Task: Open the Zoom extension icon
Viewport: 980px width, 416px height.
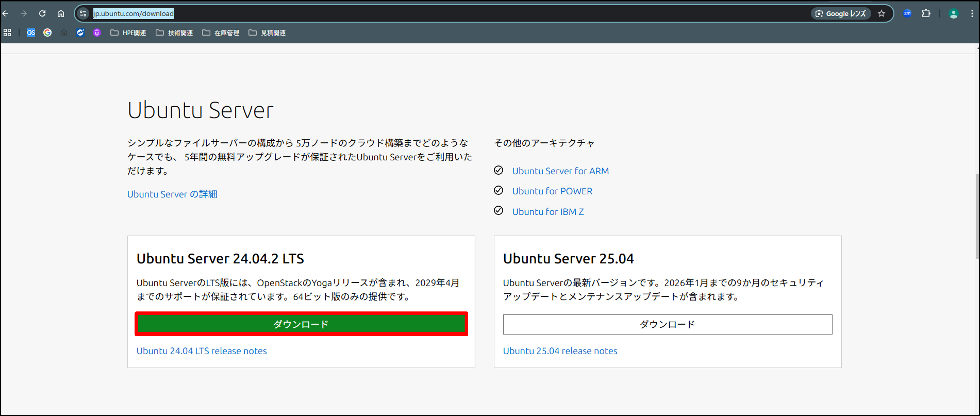Action: point(907,13)
